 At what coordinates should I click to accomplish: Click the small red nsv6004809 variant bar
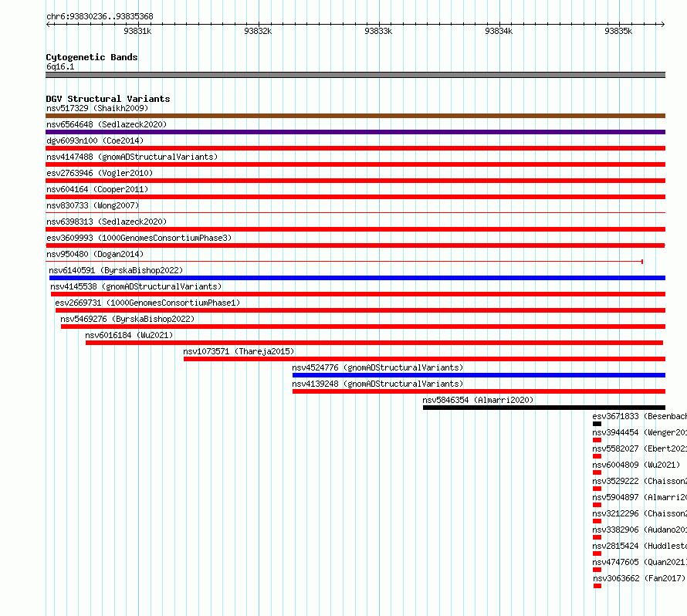coord(597,472)
